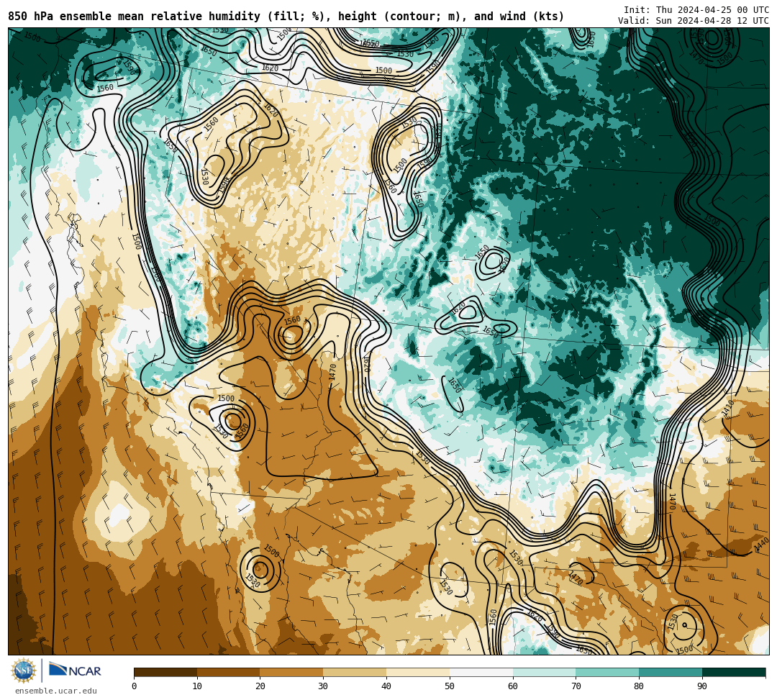Click the 80-90 teal colorbar segment
The image size is (777, 700).
671,672
